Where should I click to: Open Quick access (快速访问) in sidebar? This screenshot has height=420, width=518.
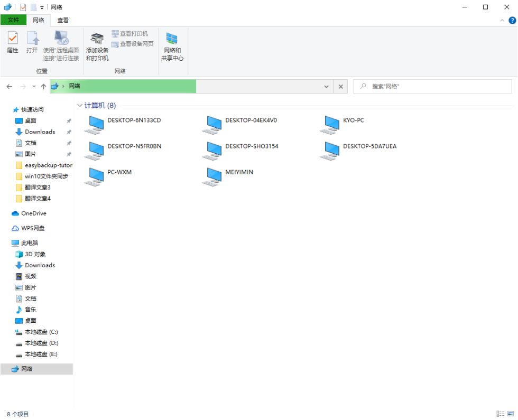(x=27, y=110)
